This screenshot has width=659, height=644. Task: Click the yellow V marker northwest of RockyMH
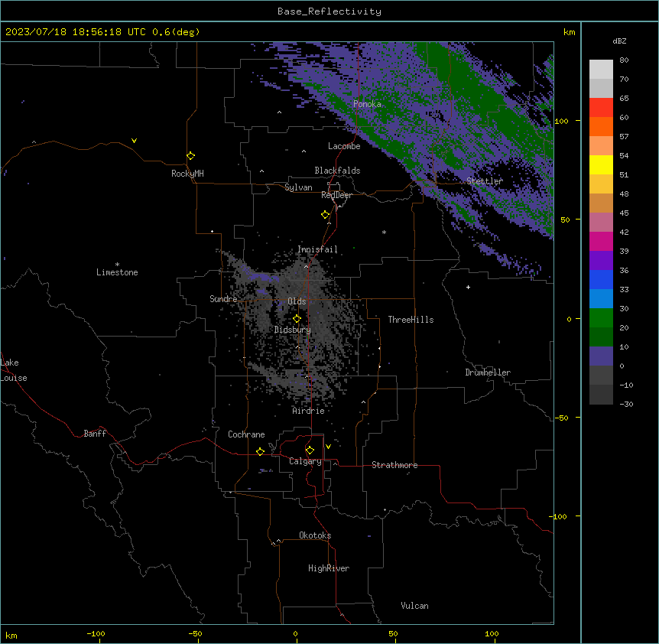click(134, 141)
